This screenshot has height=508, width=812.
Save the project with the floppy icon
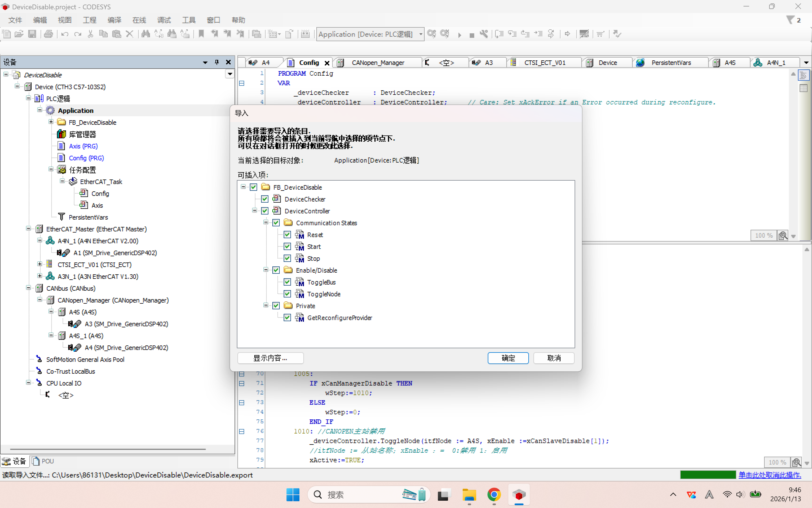[32, 34]
